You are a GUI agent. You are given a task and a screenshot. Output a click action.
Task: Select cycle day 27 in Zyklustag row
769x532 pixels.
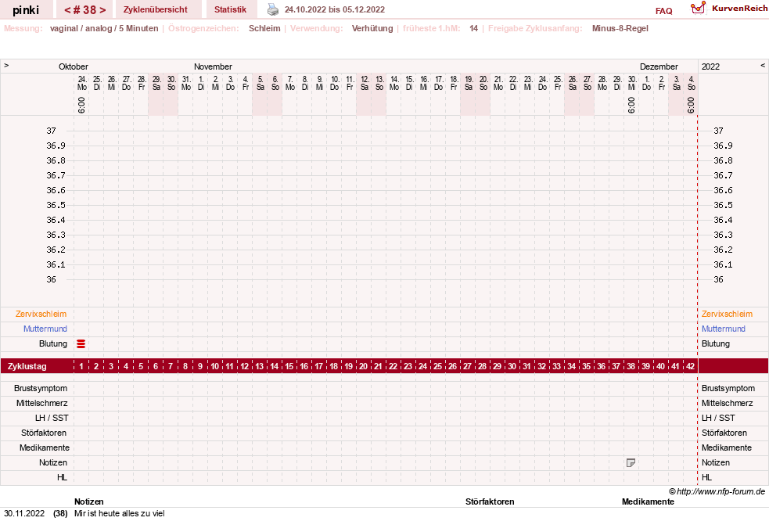point(467,366)
